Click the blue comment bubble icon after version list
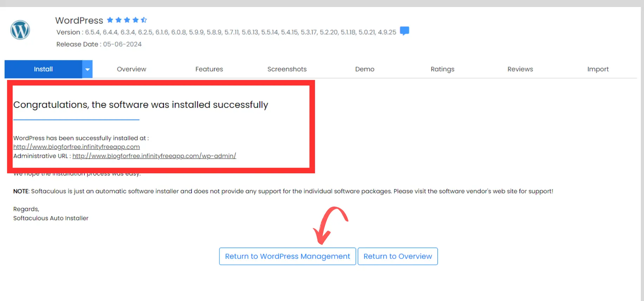 click(x=405, y=31)
